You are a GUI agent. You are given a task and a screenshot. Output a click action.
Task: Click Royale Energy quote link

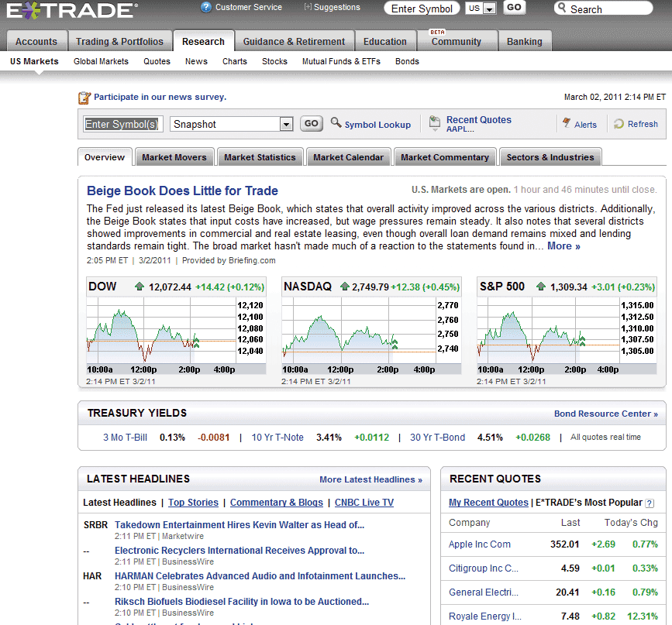click(x=484, y=616)
